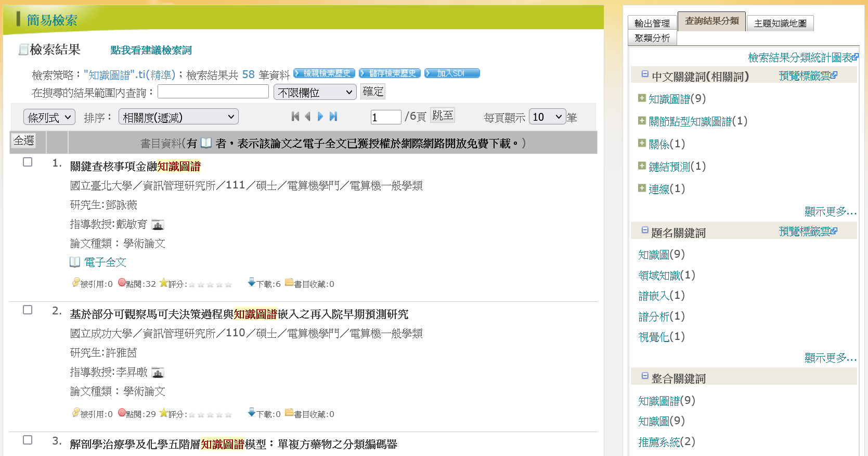Open per-page count dropdown showing 10
Viewport: 868px width, 456px height.
[547, 117]
